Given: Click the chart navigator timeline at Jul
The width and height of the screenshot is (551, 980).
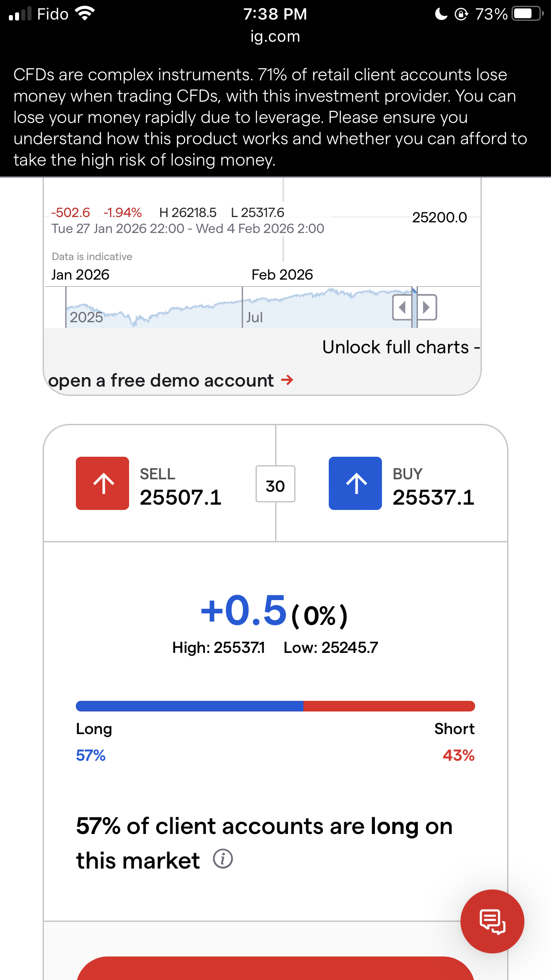Looking at the screenshot, I should click(x=254, y=317).
